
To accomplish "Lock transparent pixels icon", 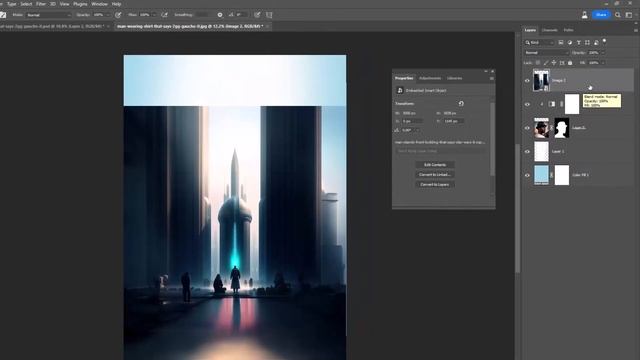I will tap(538, 63).
